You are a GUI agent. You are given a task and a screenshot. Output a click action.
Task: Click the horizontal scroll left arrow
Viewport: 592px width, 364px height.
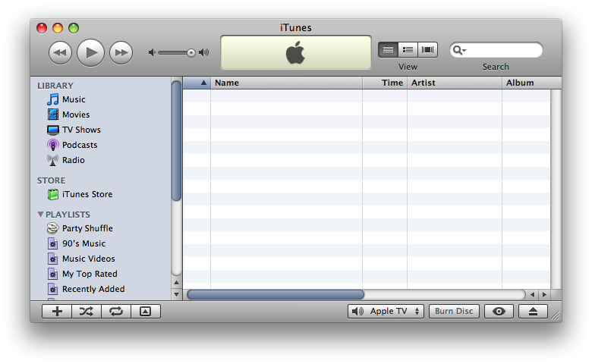coord(532,294)
